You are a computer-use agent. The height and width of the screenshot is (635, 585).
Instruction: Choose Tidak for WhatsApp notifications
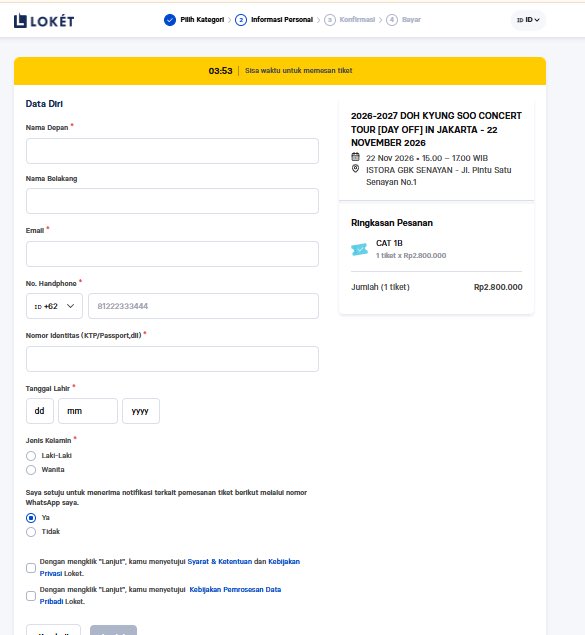pos(31,532)
